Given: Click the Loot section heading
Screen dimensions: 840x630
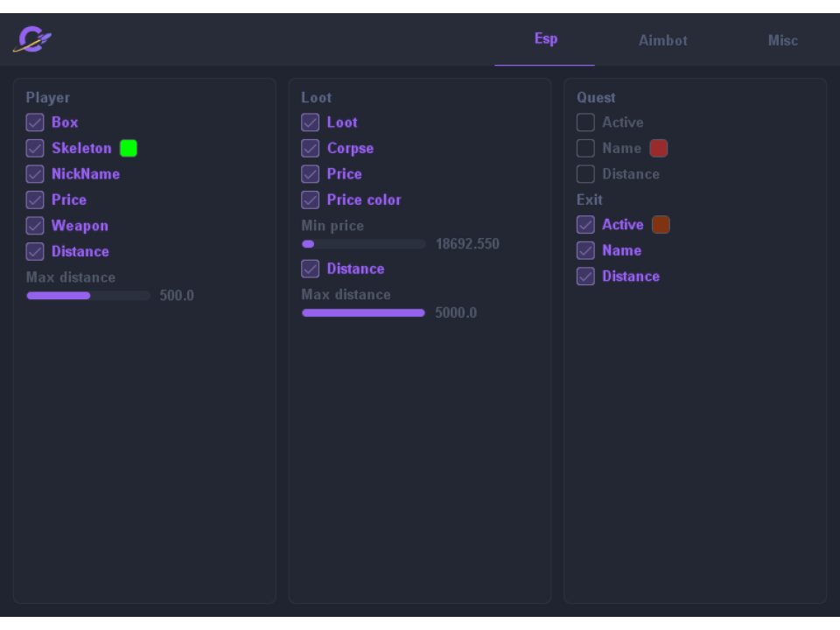Looking at the screenshot, I should pyautogui.click(x=316, y=97).
